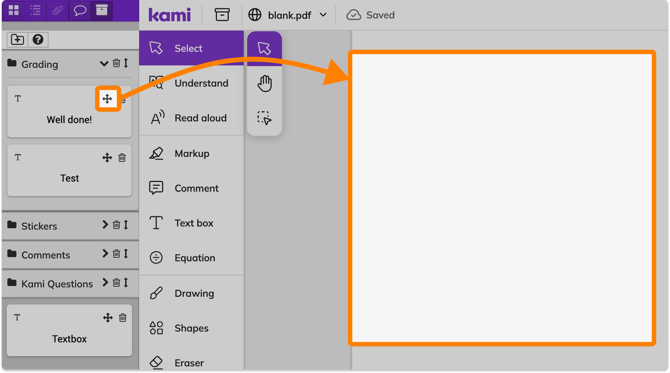Screen dimensions: 670x373
Task: Select the hand pan sub-tool
Action: (264, 83)
